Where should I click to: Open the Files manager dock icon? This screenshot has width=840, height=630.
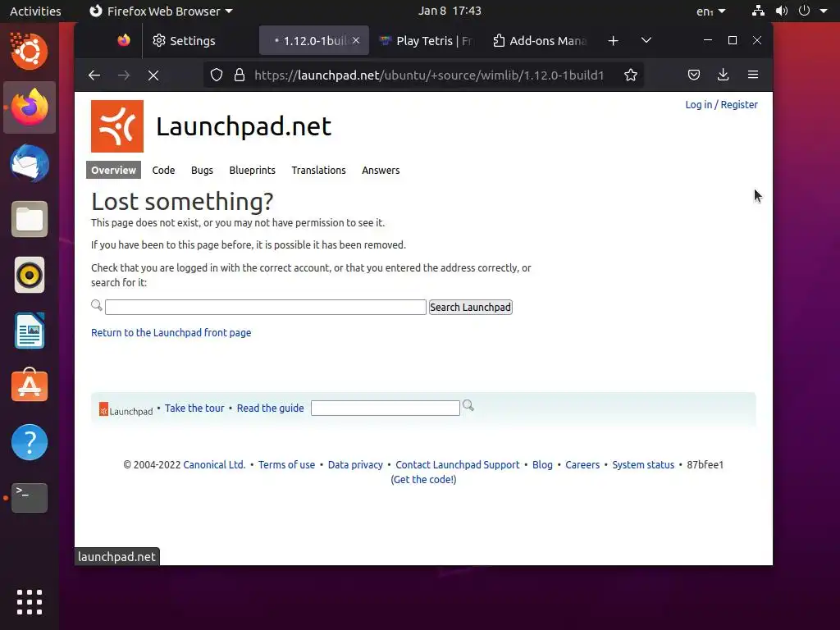tap(30, 219)
